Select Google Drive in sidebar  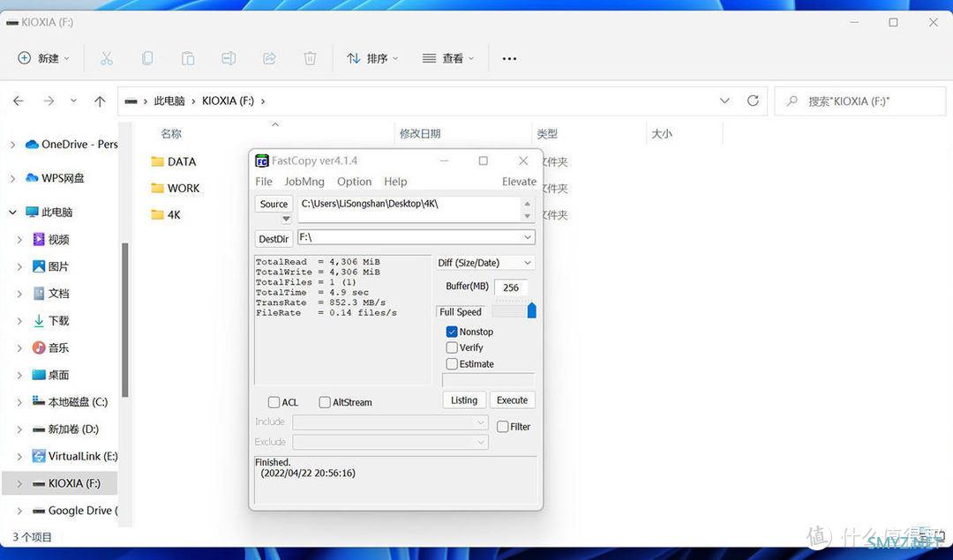coord(75,511)
